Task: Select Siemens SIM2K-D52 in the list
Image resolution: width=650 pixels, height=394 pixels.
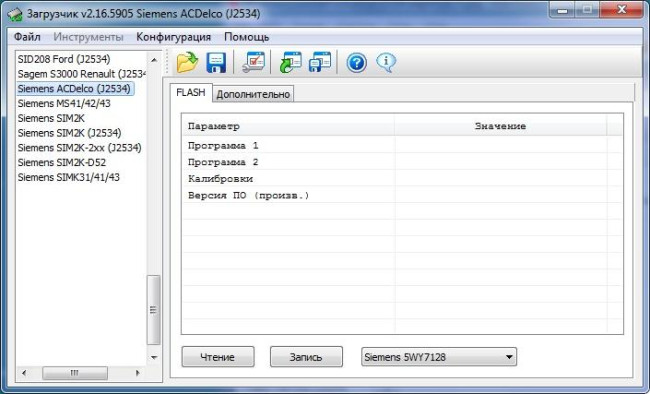Action: [62, 163]
